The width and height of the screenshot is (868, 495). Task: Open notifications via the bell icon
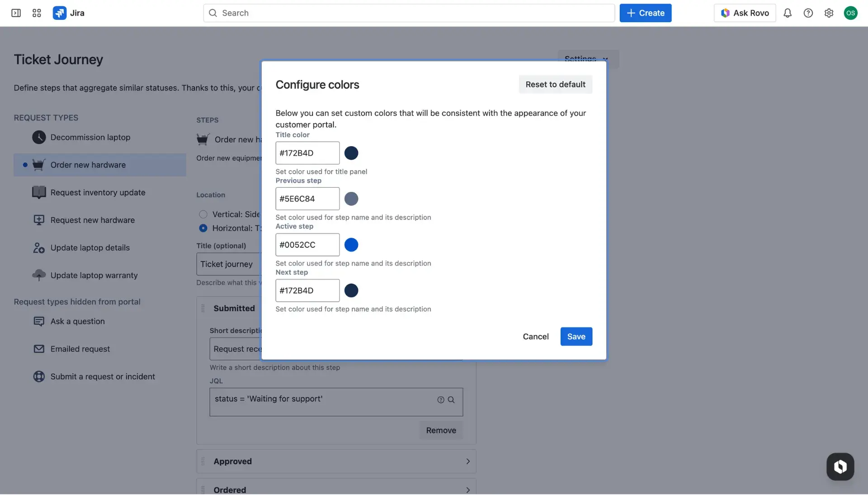point(788,13)
